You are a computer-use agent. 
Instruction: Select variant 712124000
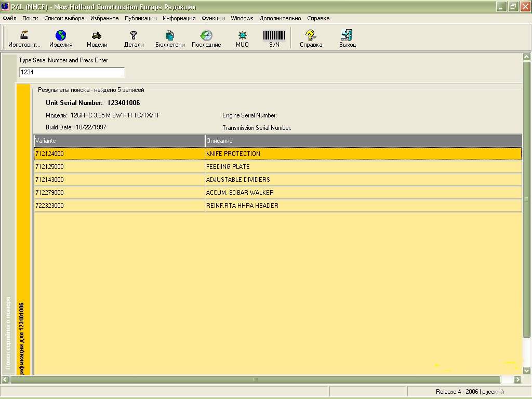[x=119, y=154]
